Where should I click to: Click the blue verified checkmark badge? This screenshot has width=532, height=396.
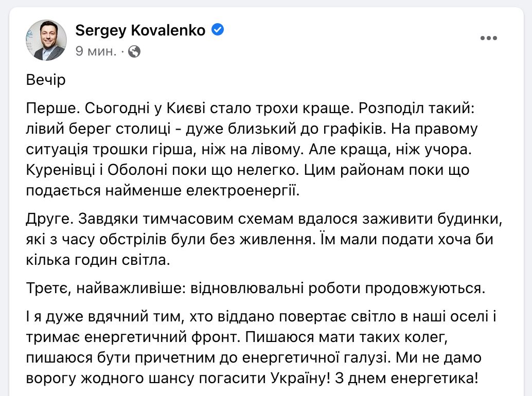[218, 30]
